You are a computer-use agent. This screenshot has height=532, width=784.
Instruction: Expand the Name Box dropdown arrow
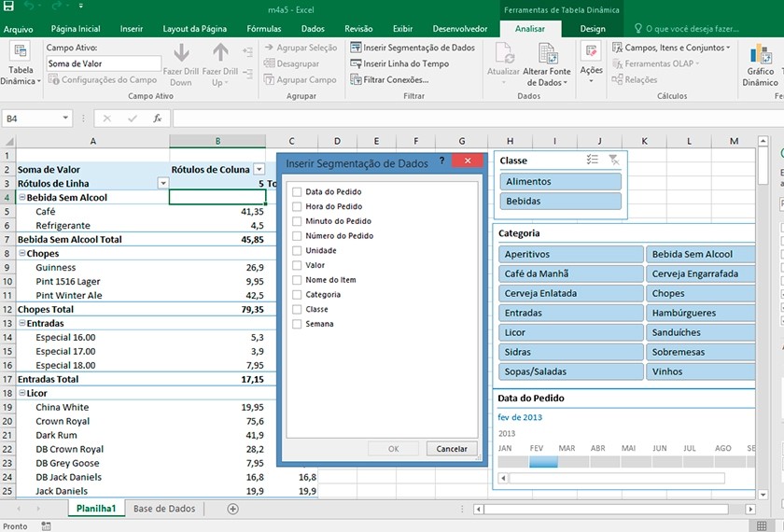(x=65, y=119)
